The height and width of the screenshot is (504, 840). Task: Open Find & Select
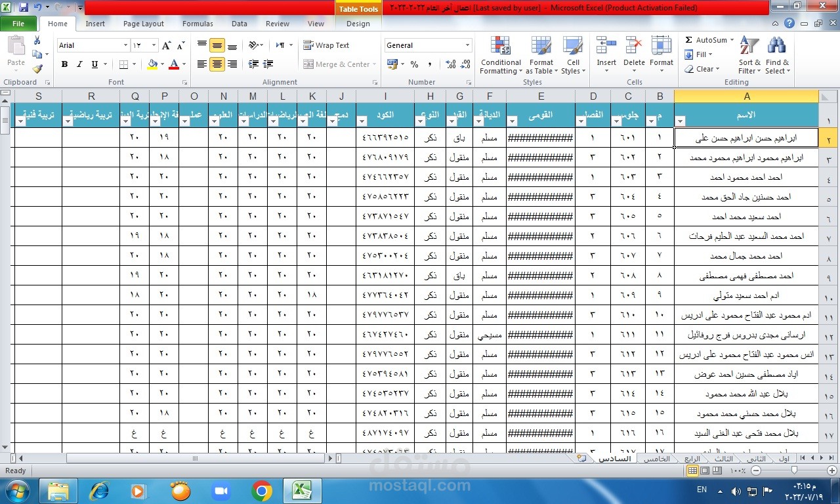click(x=777, y=56)
